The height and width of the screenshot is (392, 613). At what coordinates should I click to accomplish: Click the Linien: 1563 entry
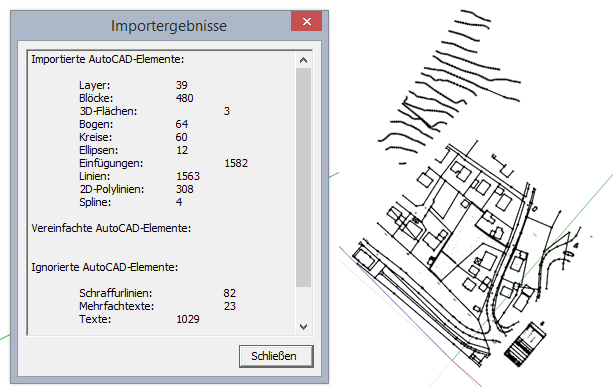tap(139, 176)
